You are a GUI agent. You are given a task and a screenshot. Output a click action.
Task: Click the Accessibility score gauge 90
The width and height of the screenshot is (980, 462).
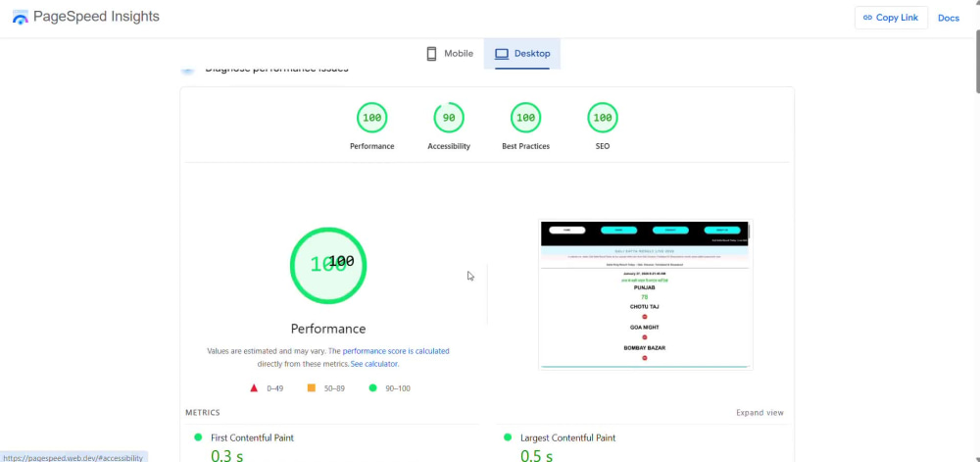(449, 118)
